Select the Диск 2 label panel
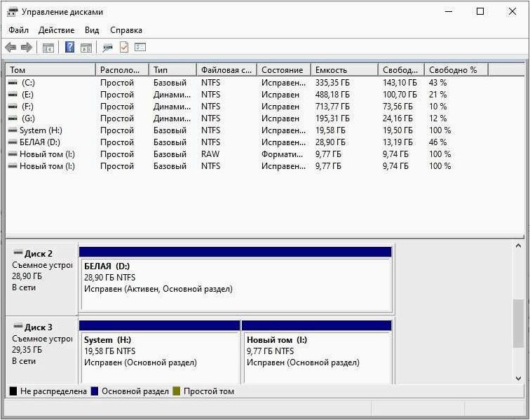This screenshot has height=420, width=530. point(42,278)
